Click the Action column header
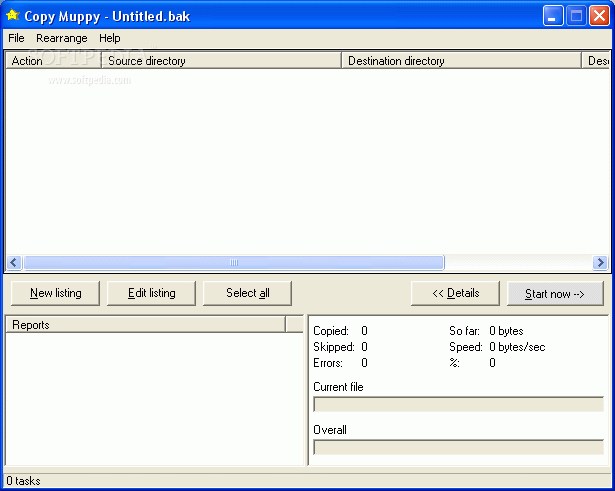This screenshot has width=615, height=491. click(53, 60)
